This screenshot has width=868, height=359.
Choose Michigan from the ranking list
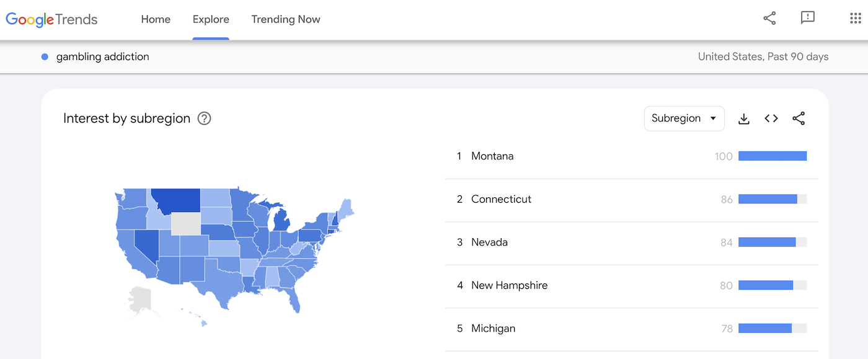tap(493, 329)
